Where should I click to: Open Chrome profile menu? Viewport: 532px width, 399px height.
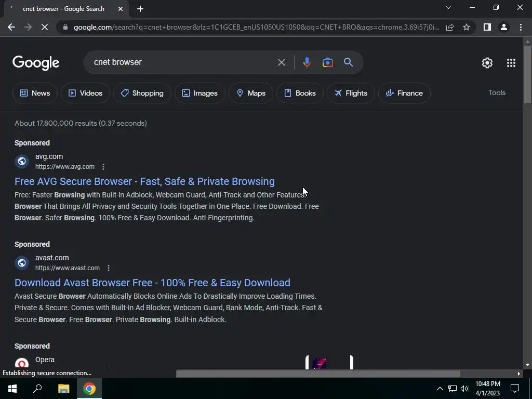tap(504, 27)
